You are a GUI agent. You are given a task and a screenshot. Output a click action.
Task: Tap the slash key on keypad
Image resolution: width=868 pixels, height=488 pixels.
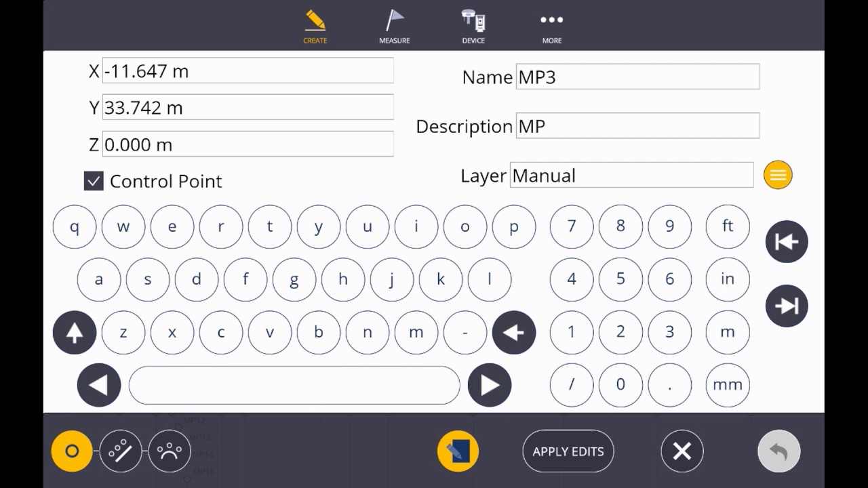(x=572, y=385)
